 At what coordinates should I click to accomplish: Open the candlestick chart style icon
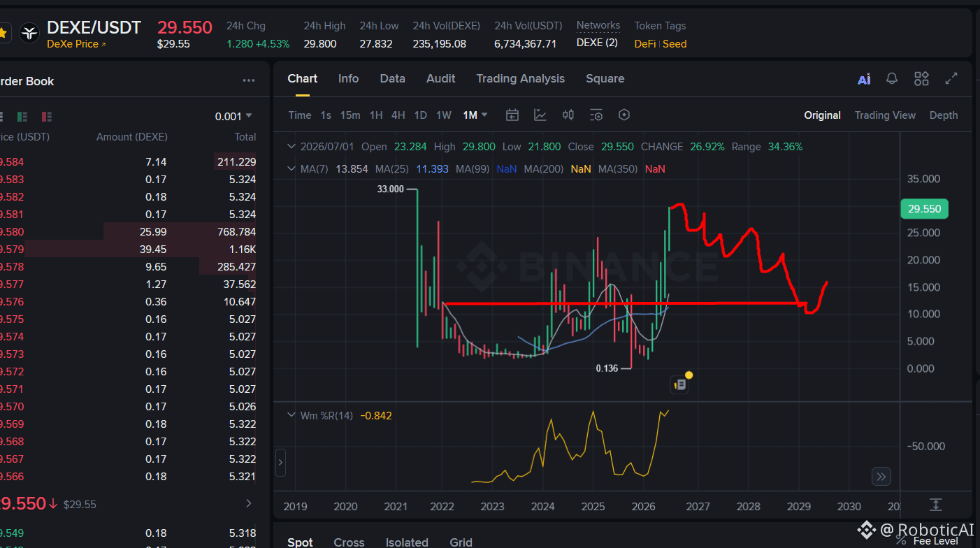(x=568, y=115)
